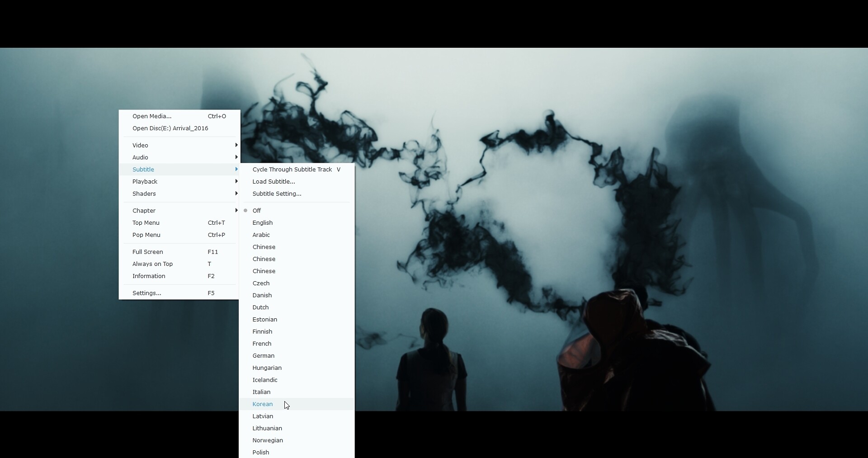Expand the Shaders submenu

point(144,194)
